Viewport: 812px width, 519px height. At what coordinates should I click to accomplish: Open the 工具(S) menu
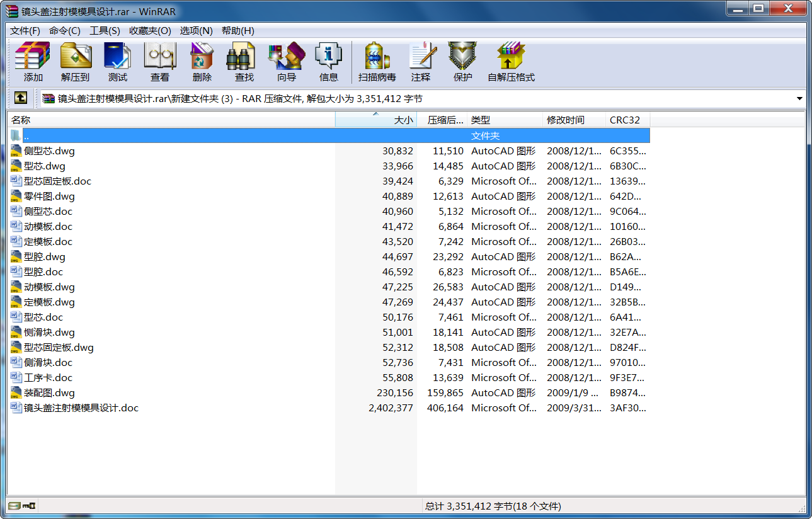(105, 31)
